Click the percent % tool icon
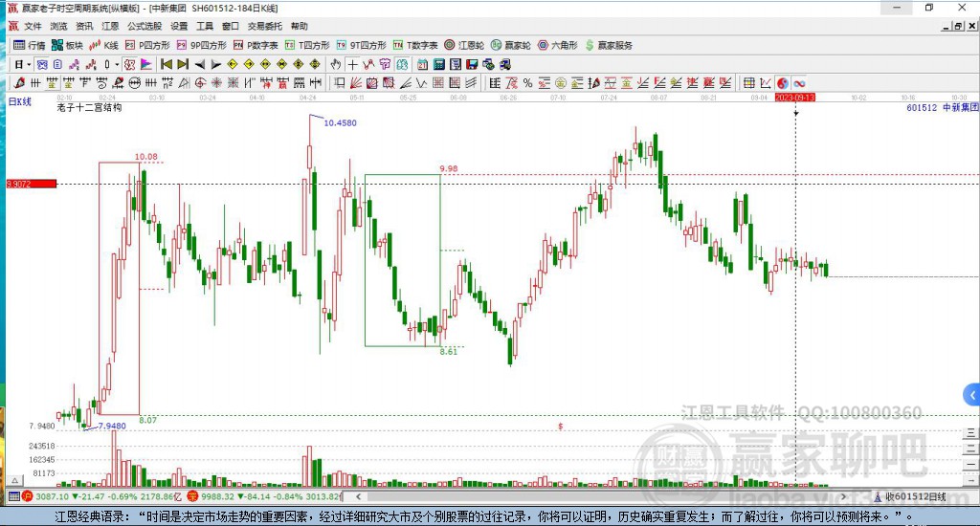This screenshot has width=980, height=526. [528, 82]
